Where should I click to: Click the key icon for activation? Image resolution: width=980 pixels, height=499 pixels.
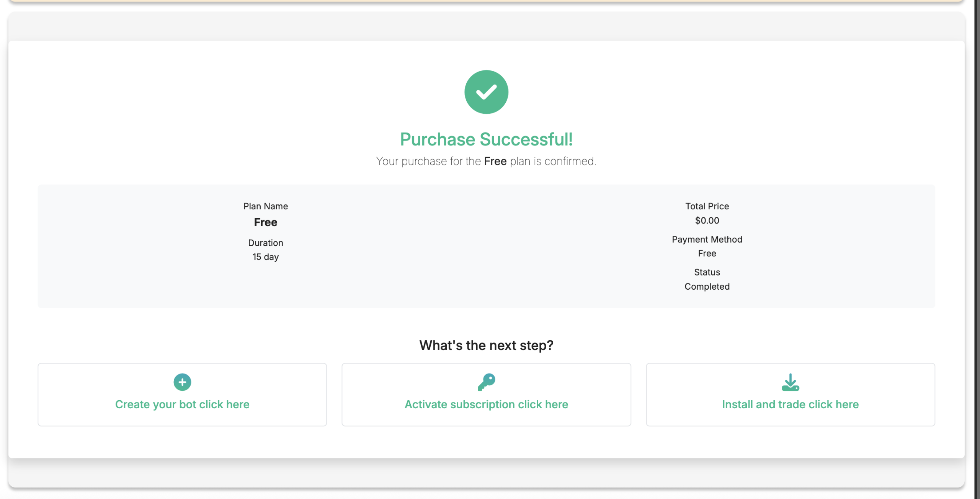coord(486,382)
